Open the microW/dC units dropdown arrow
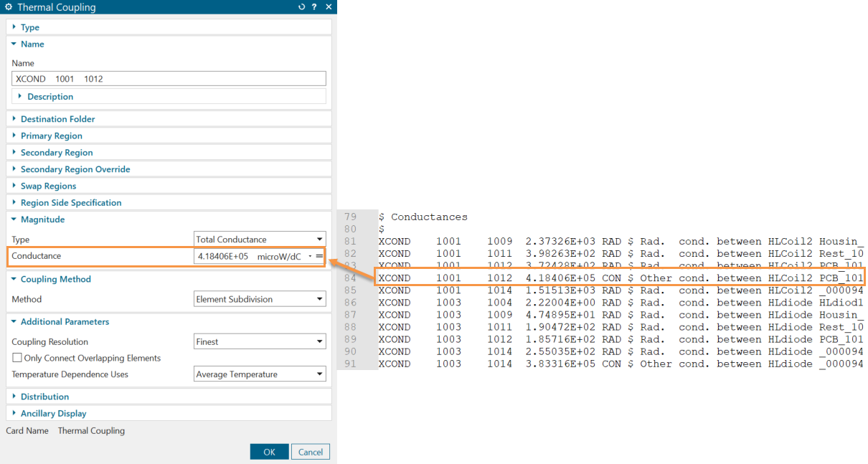The width and height of the screenshot is (868, 464). click(x=309, y=256)
